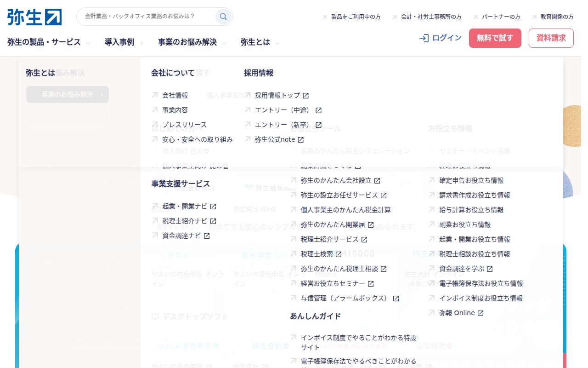The height and width of the screenshot is (368, 588).
Task: Open the 採用情報トップ link
Action: 277,96
